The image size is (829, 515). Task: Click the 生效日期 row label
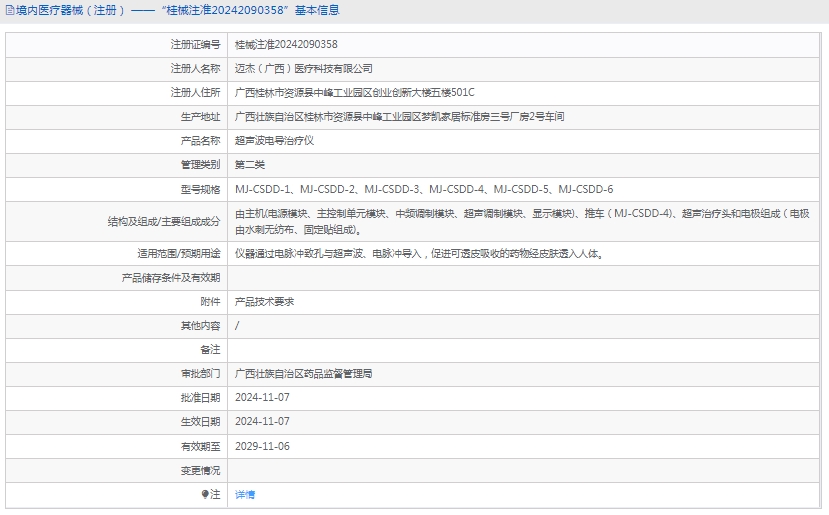[x=200, y=421]
